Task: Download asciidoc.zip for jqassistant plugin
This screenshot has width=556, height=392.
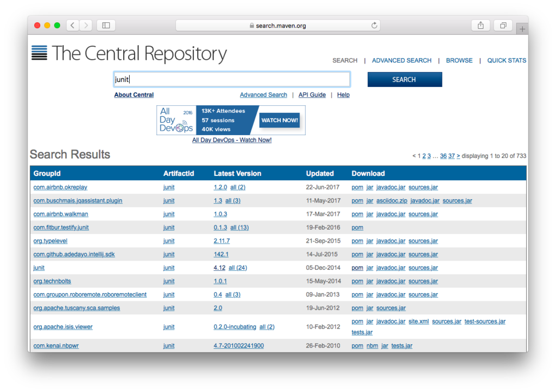Action: 392,200
